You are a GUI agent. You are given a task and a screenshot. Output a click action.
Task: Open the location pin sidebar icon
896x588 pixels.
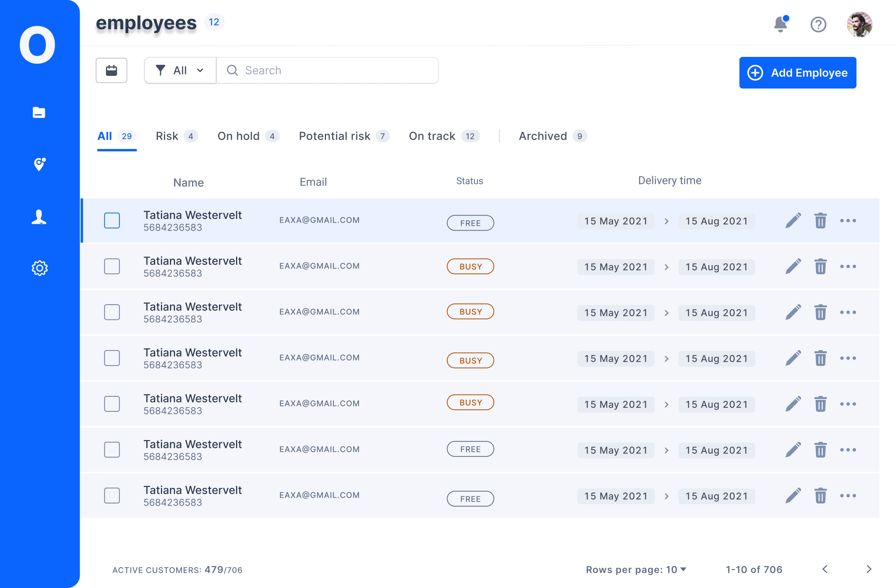pos(39,164)
